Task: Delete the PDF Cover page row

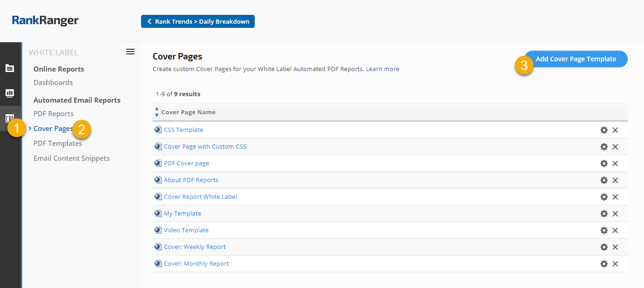Action: pos(615,164)
